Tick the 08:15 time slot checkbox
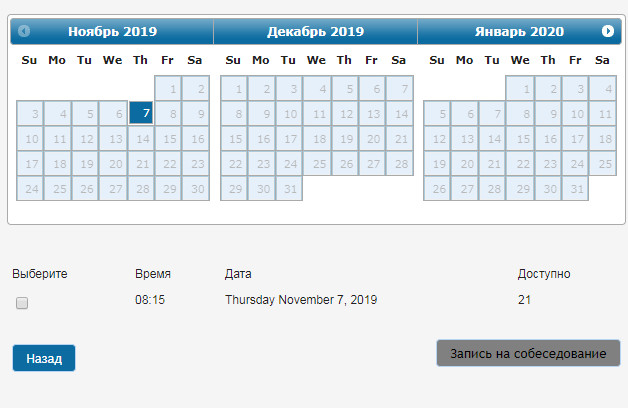This screenshot has width=628, height=408. [x=22, y=302]
